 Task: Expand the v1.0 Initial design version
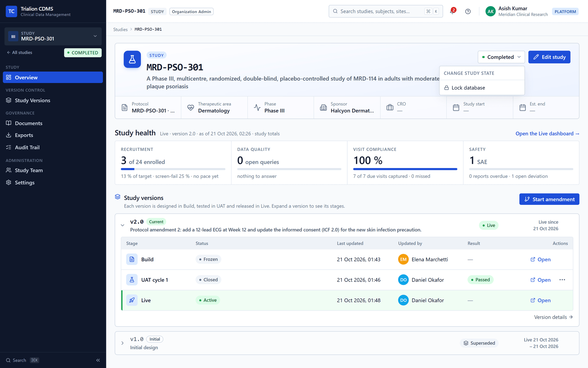123,343
